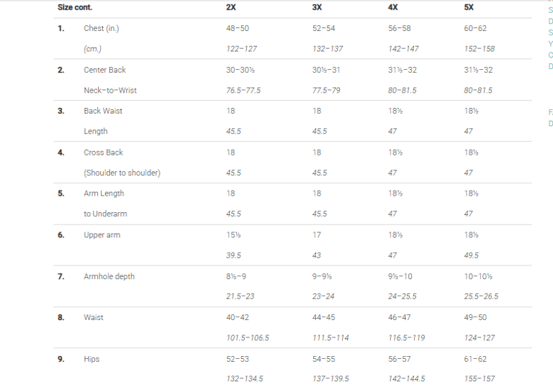
Task: Select the 4X column header
Action: point(393,7)
